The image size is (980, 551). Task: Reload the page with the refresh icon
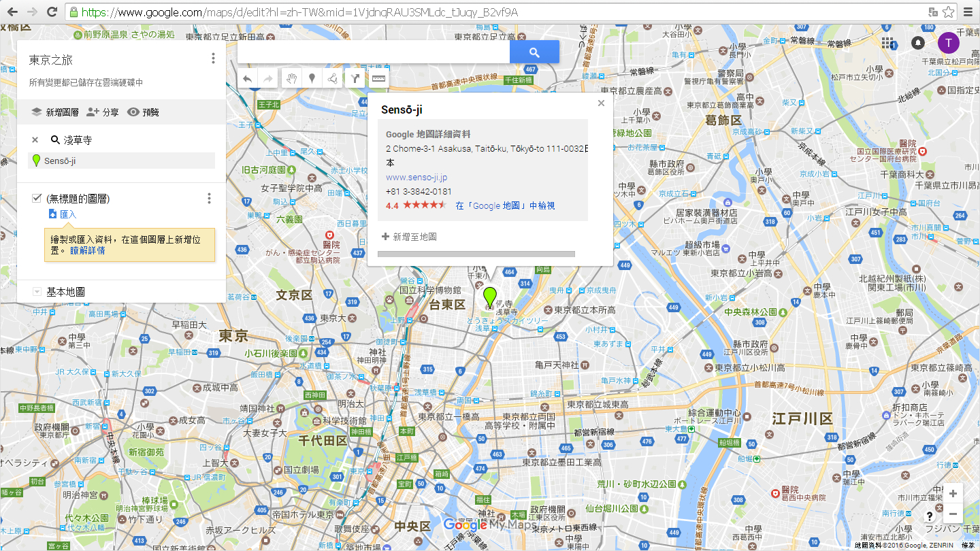(x=52, y=12)
